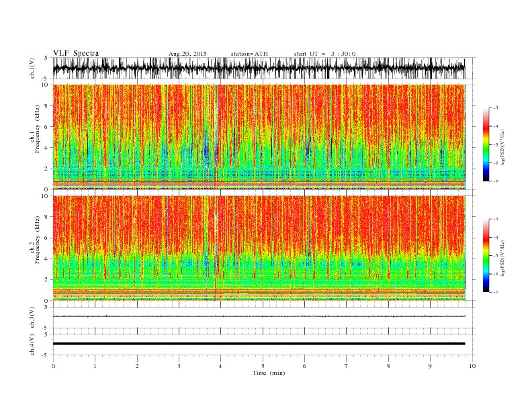Click time axis tick label "3"
The height and width of the screenshot is (411, 532).
click(179, 366)
